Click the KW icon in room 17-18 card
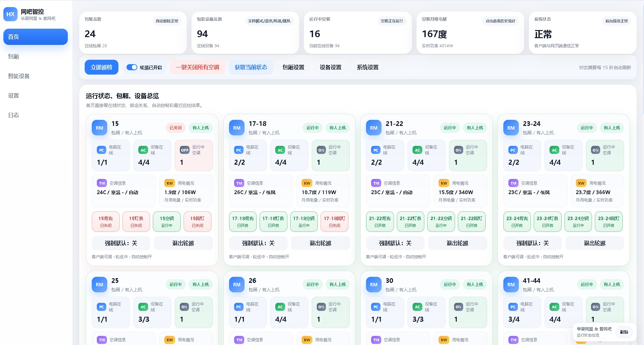Viewport: 644px width, 345px height. [307, 183]
